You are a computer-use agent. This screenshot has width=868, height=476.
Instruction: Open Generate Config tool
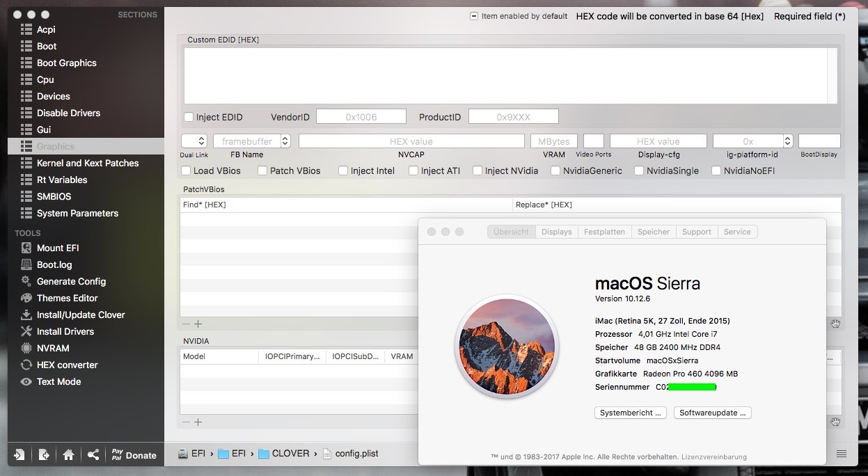71,281
